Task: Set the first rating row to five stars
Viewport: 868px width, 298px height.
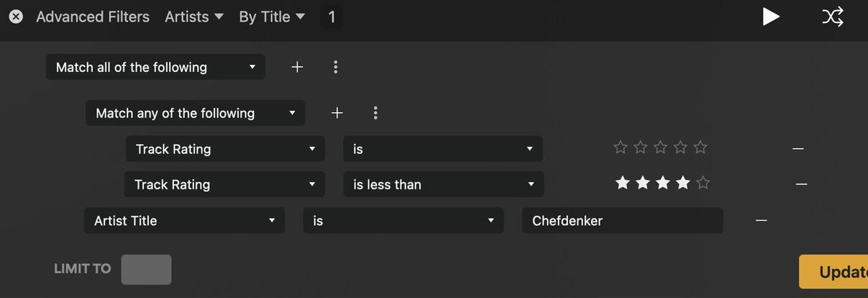Action: pos(700,148)
